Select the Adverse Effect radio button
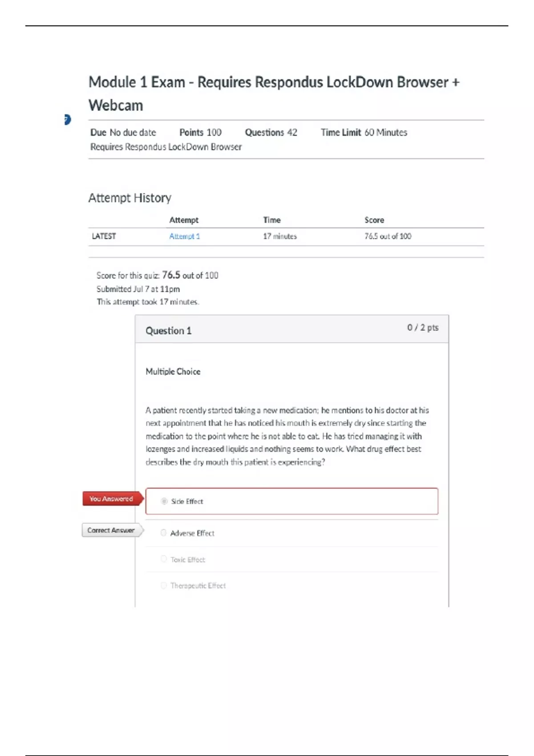Image resolution: width=534 pixels, height=756 pixels. point(163,533)
